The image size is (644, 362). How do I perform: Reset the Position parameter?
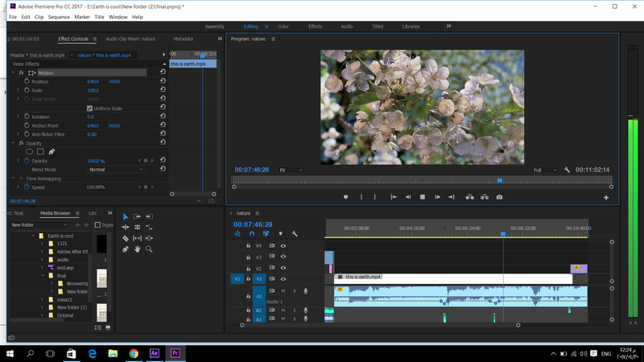tap(163, 81)
